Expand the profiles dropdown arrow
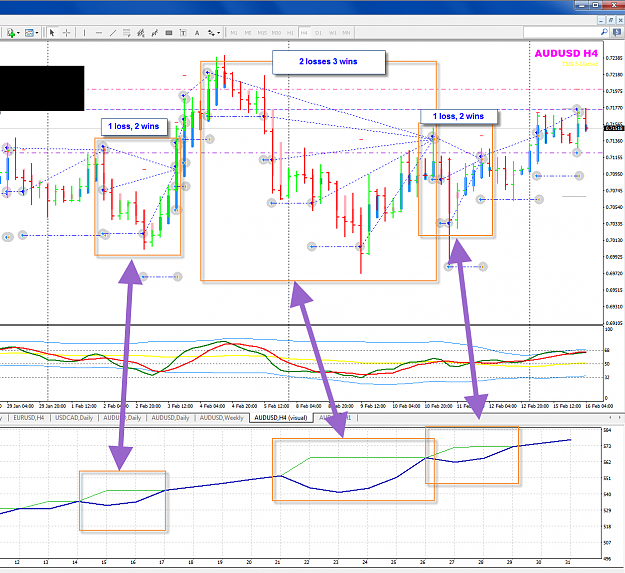The height and width of the screenshot is (573, 625). coord(37,33)
